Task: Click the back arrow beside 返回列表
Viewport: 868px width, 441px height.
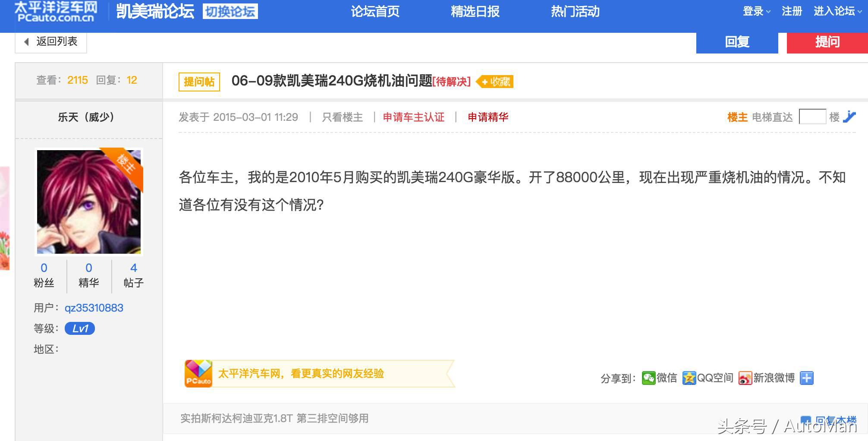Action: [26, 42]
